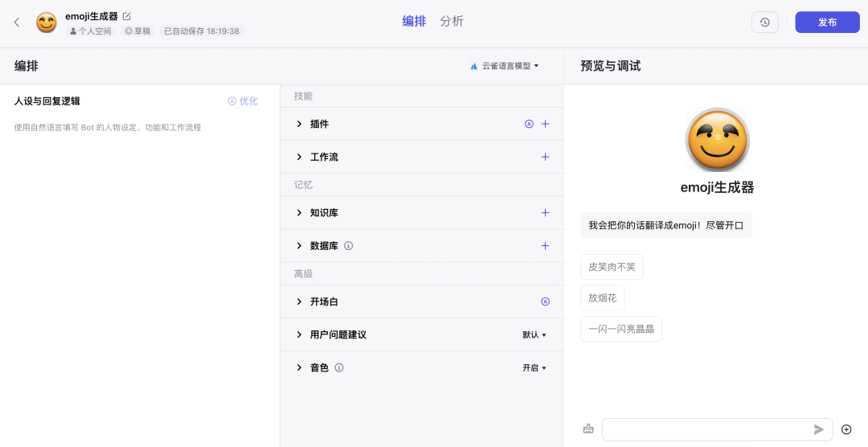Click the AI auto-add icon for 插件

point(529,124)
